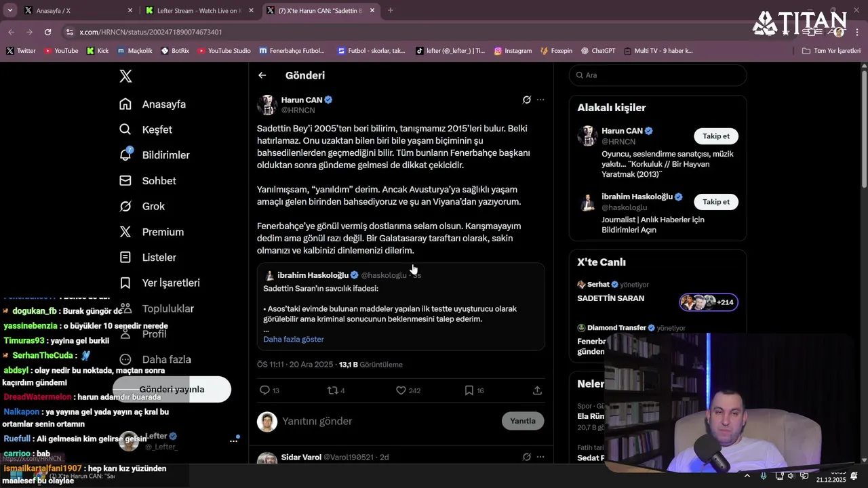This screenshot has width=868, height=488.
Task: Open quoted İbrahim Haskoloğlu post
Action: coord(401,306)
